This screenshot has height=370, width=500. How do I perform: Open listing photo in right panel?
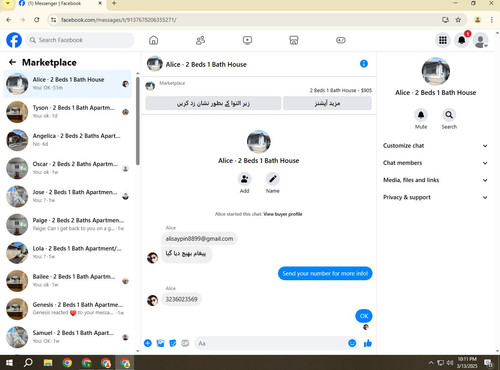pos(435,71)
